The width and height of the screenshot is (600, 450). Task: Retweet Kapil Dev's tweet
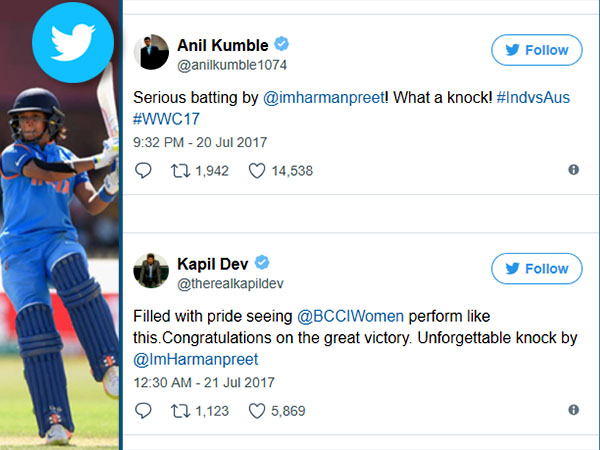(x=180, y=411)
